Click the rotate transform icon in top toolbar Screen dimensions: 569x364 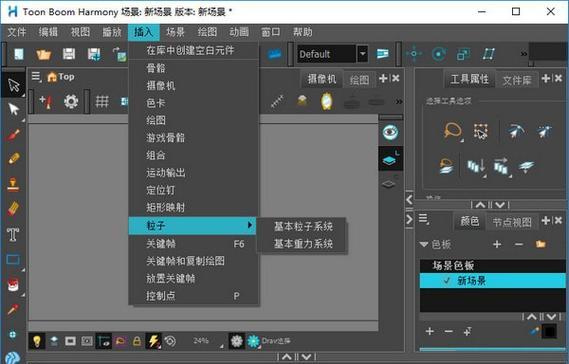pos(439,54)
